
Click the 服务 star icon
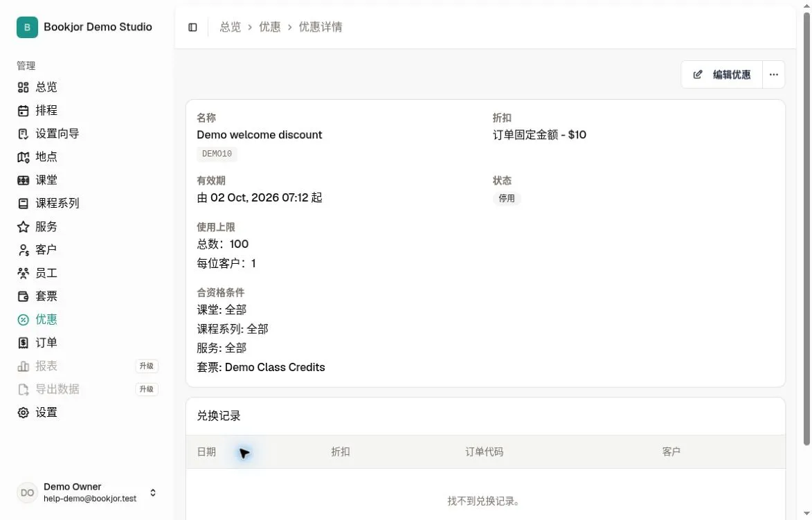(x=24, y=227)
